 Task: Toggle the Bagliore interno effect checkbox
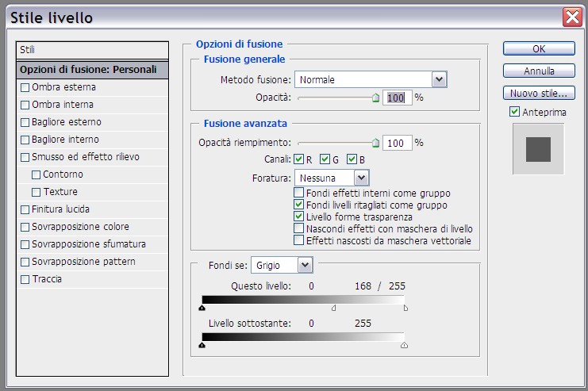(25, 140)
